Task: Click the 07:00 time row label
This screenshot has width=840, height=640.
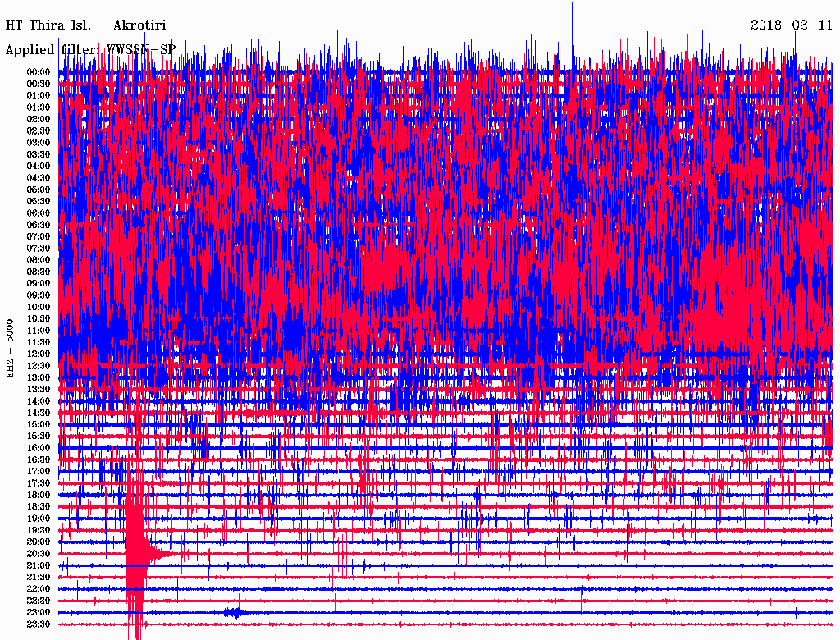Action: tap(39, 236)
